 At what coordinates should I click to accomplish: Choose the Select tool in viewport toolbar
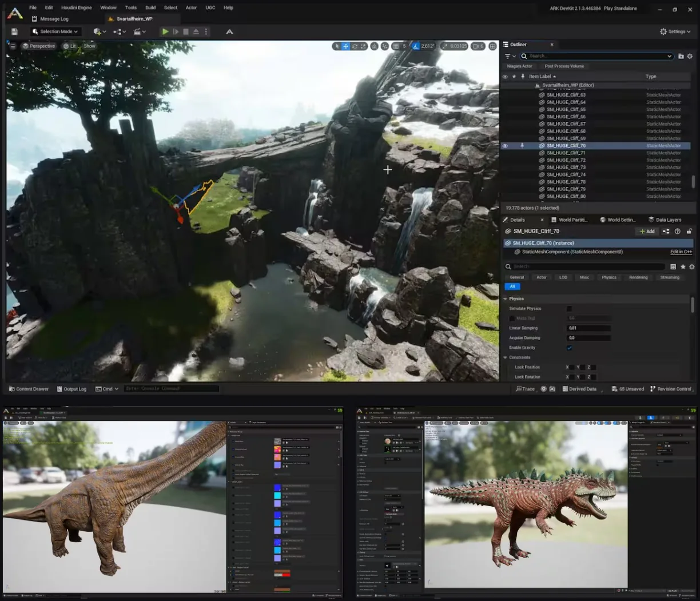pyautogui.click(x=337, y=46)
